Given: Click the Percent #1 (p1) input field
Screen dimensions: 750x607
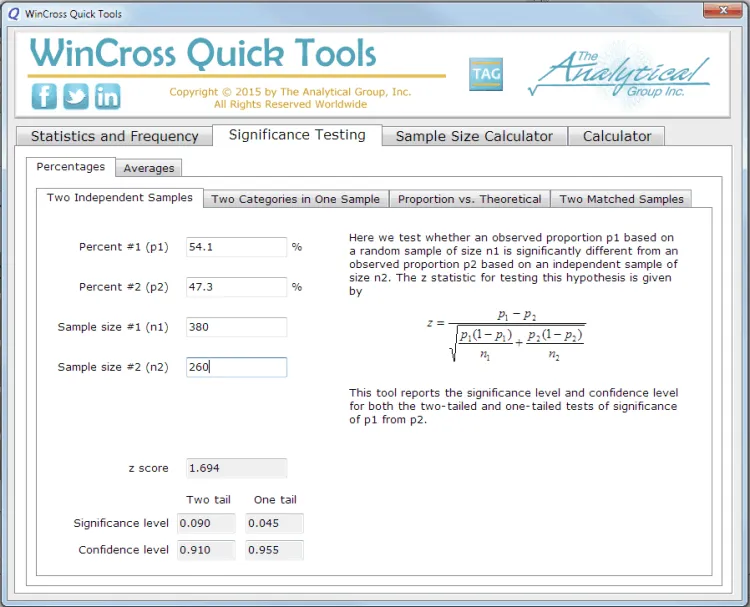Looking at the screenshot, I should click(x=236, y=247).
